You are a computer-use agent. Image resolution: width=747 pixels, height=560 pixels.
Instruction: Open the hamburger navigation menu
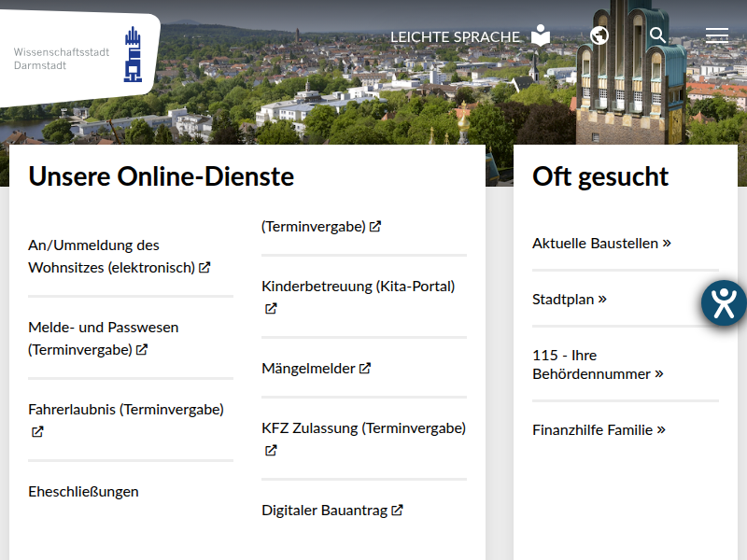717,35
